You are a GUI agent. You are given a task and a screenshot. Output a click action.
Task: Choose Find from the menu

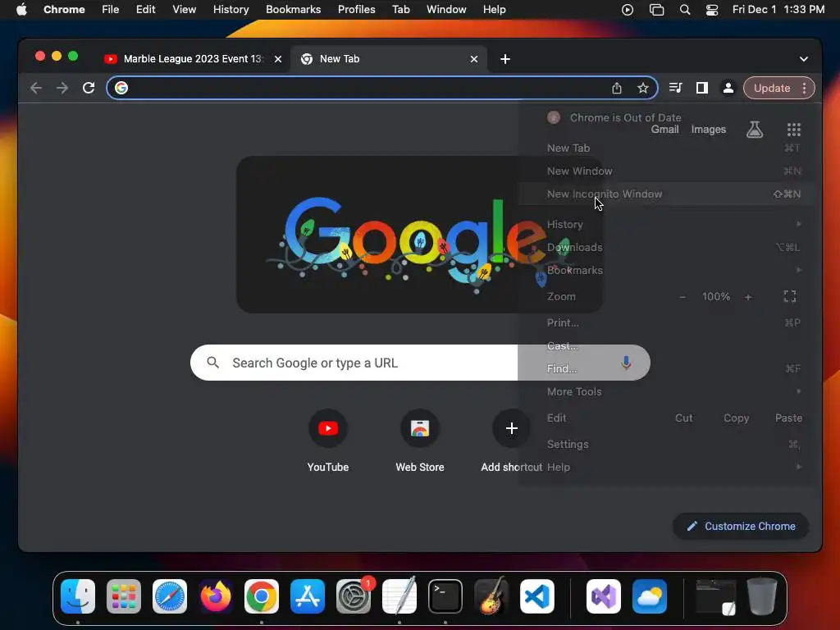tap(667, 368)
